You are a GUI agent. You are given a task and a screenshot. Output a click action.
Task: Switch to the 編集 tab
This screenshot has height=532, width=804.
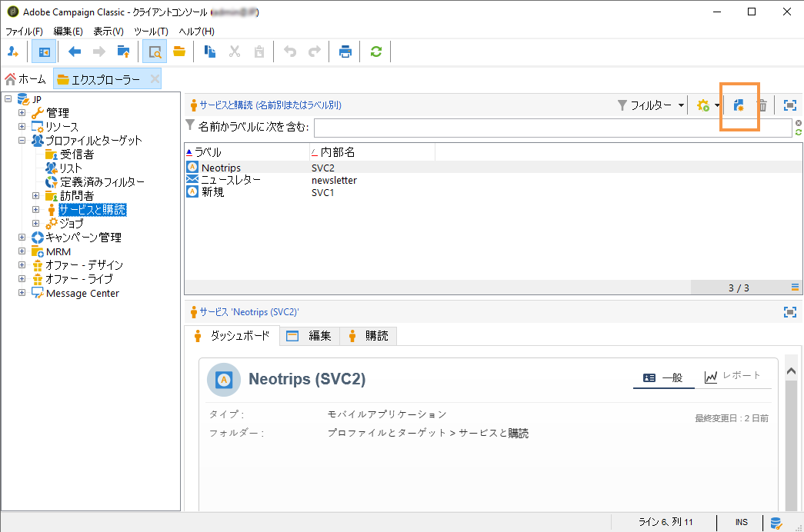pyautogui.click(x=310, y=336)
